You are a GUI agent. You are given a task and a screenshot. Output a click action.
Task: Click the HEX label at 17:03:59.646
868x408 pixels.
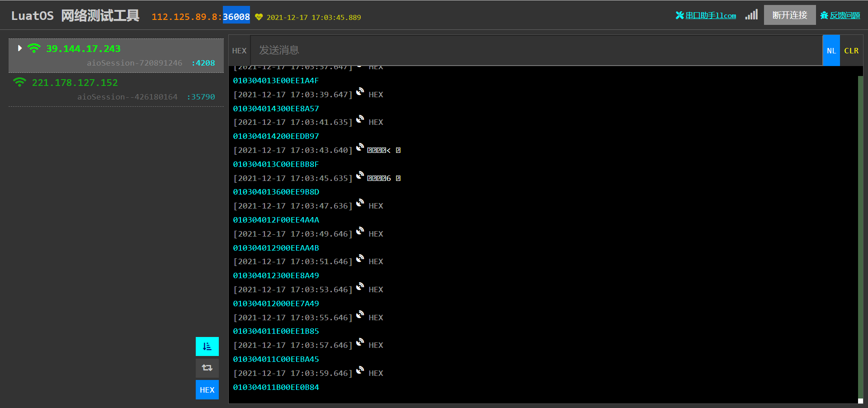(x=376, y=373)
